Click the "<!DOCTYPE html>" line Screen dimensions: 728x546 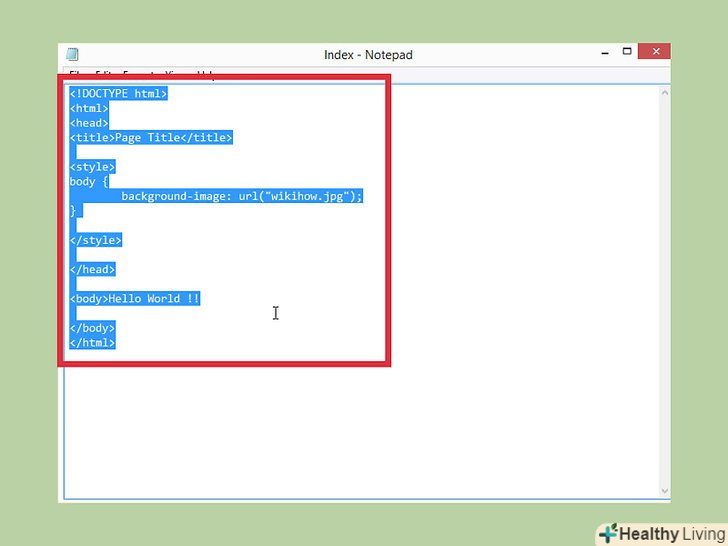[118, 93]
